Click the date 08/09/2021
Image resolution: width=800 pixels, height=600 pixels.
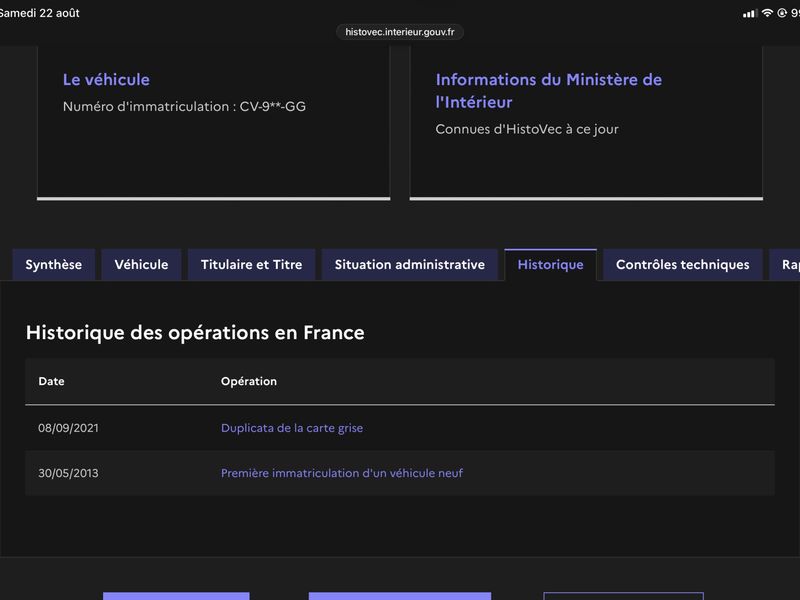point(68,428)
